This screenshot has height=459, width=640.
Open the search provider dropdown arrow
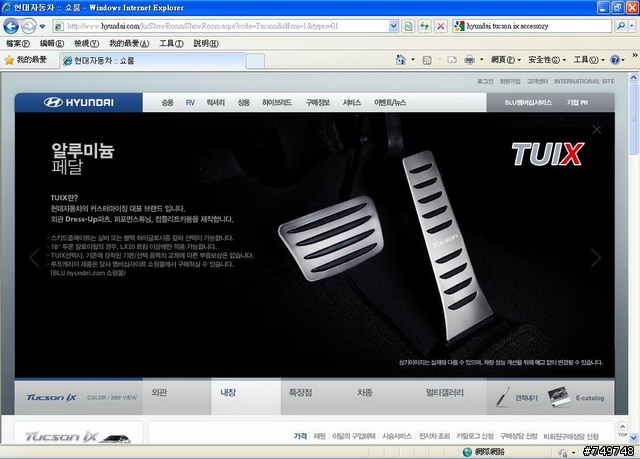tap(632, 26)
